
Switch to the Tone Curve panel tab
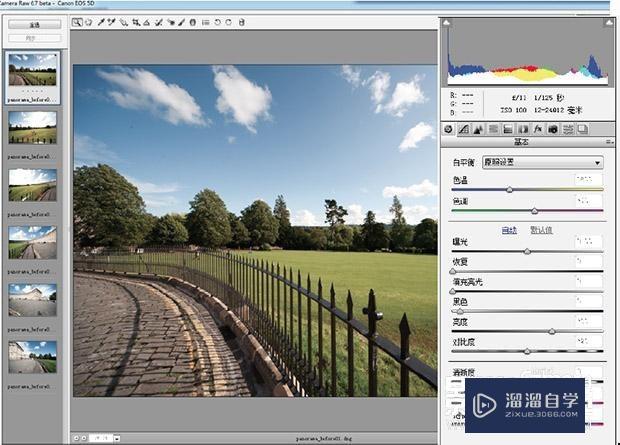464,129
